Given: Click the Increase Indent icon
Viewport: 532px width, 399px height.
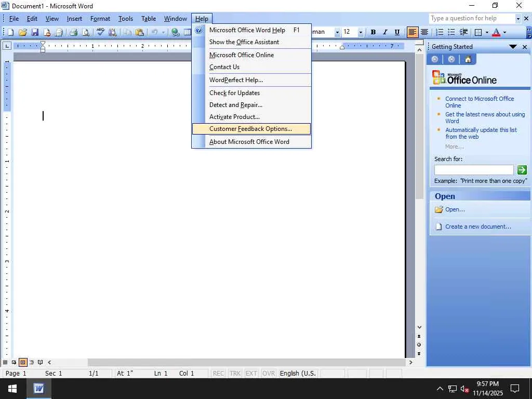Looking at the screenshot, I should pos(463,32).
